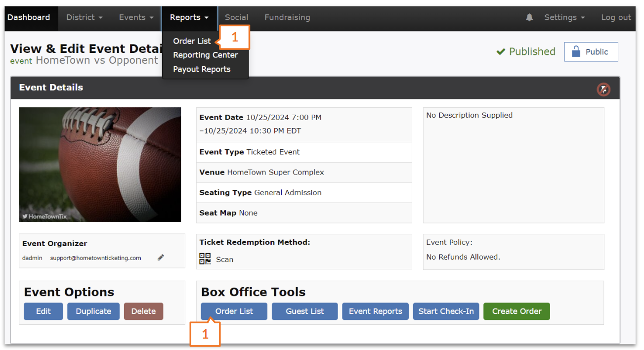Screen dimensions: 644x350
Task: Select Order List from Reports menu
Action: [192, 41]
